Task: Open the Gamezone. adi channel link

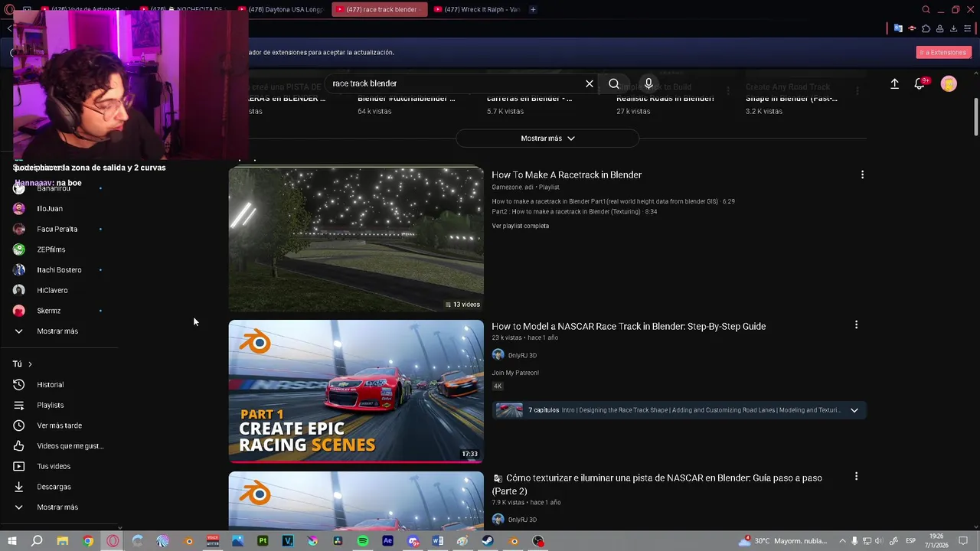Action: click(x=512, y=187)
